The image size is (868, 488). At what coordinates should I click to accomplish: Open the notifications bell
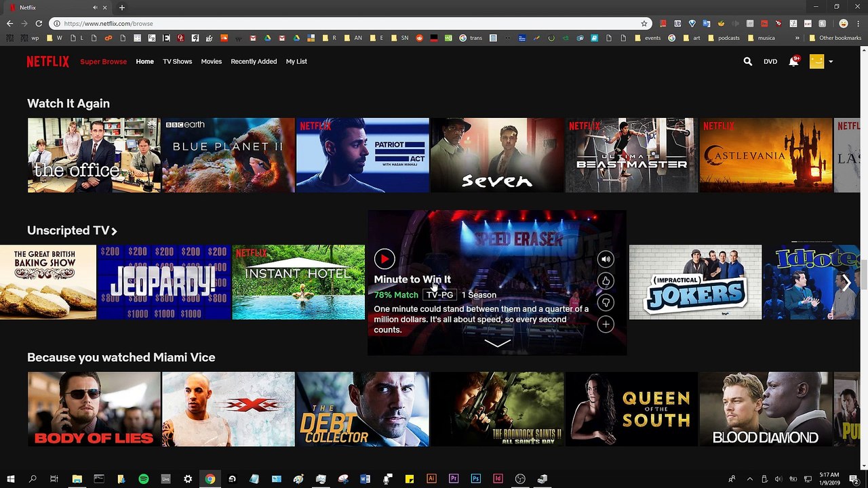(x=793, y=62)
